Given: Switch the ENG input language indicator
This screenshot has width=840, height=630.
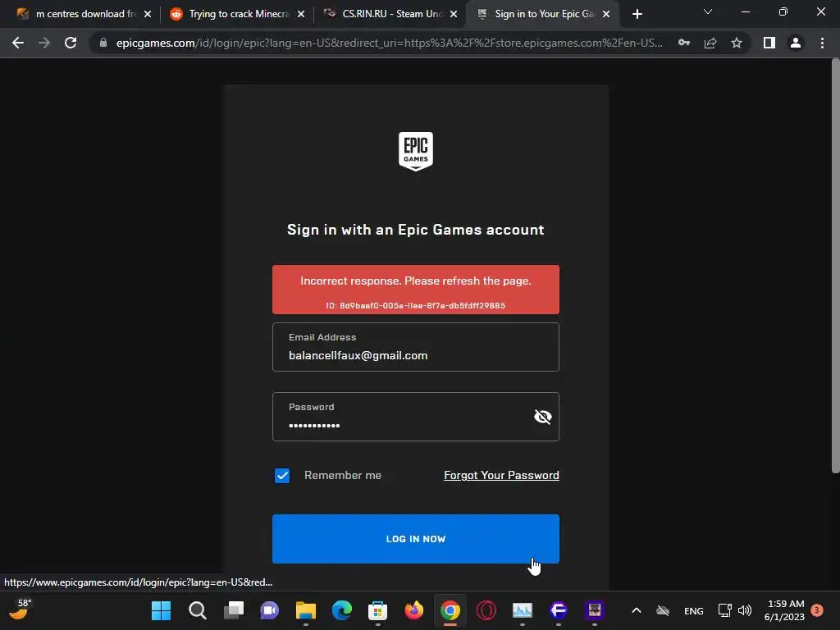Looking at the screenshot, I should click(x=694, y=610).
